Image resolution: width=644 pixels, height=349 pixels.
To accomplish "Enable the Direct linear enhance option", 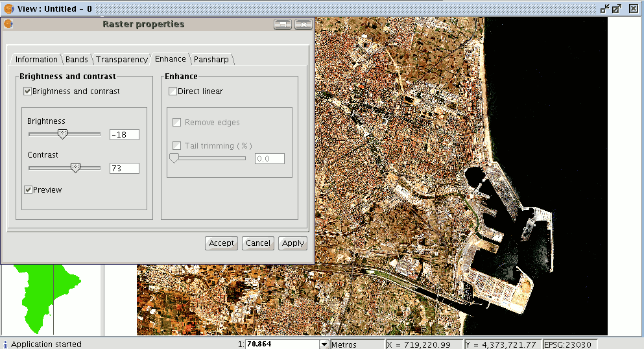I will 173,91.
